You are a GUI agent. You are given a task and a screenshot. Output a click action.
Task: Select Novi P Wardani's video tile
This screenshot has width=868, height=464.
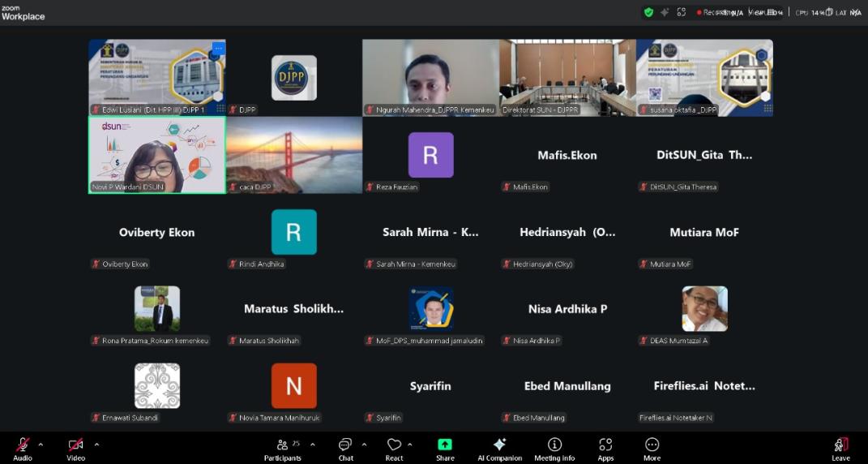(x=156, y=154)
